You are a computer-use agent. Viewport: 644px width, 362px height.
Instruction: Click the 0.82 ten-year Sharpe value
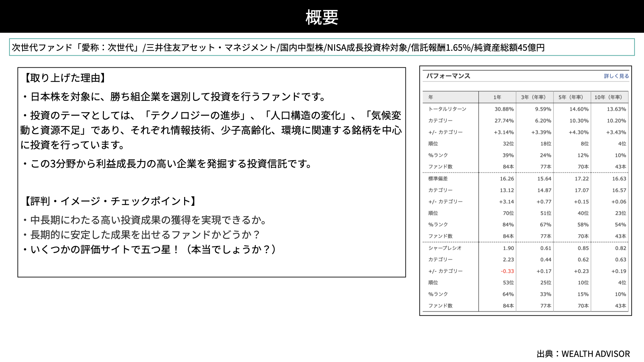(621, 248)
